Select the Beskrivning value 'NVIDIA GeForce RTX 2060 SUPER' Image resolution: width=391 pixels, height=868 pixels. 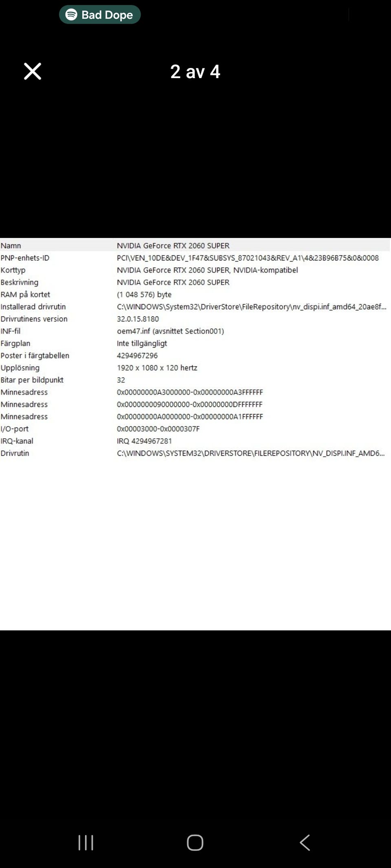click(x=173, y=282)
